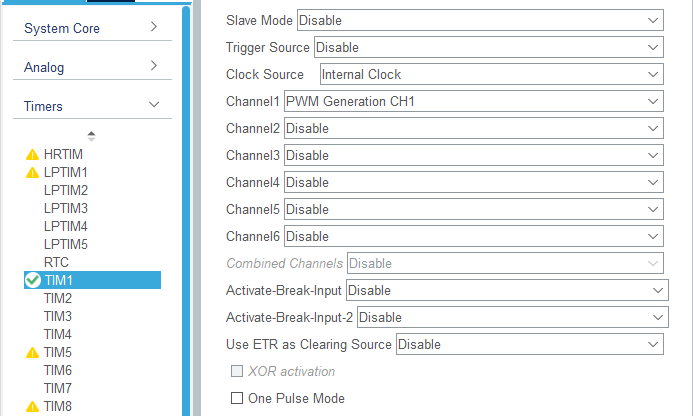
Task: Collapse the Timers category
Action: [153, 105]
